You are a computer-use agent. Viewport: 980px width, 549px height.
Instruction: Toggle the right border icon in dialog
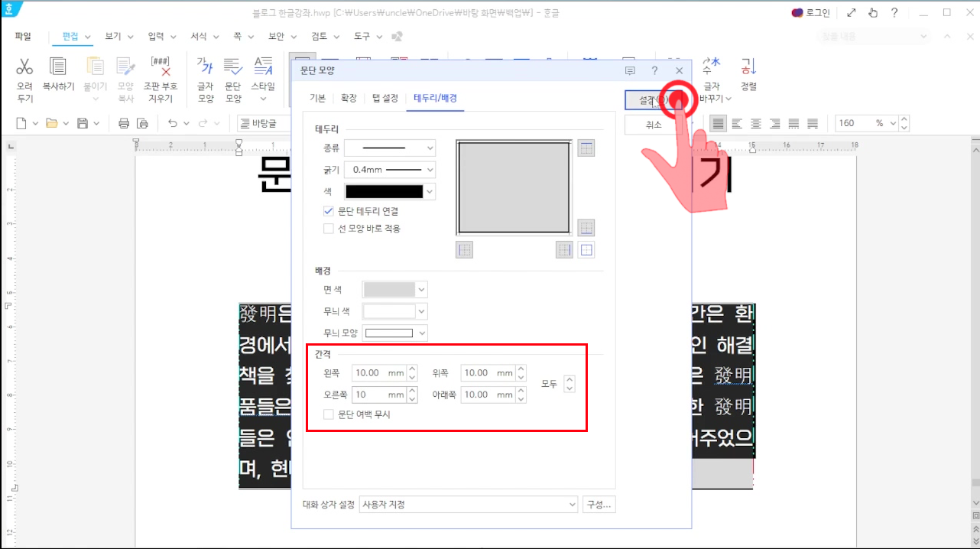tap(565, 249)
